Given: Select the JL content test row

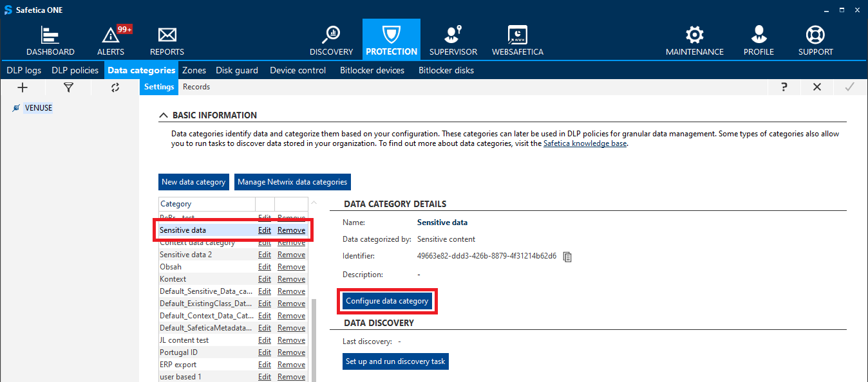Looking at the screenshot, I should (x=233, y=340).
